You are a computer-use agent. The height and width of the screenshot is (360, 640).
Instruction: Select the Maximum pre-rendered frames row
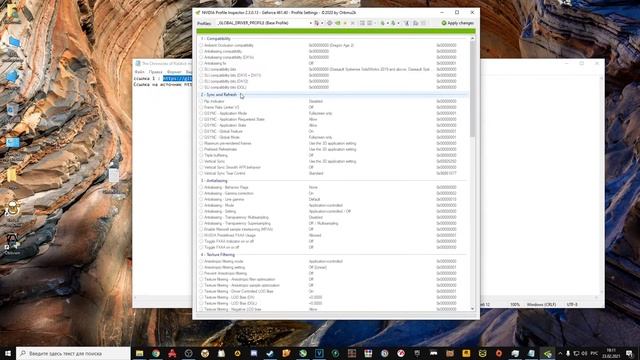(333, 143)
